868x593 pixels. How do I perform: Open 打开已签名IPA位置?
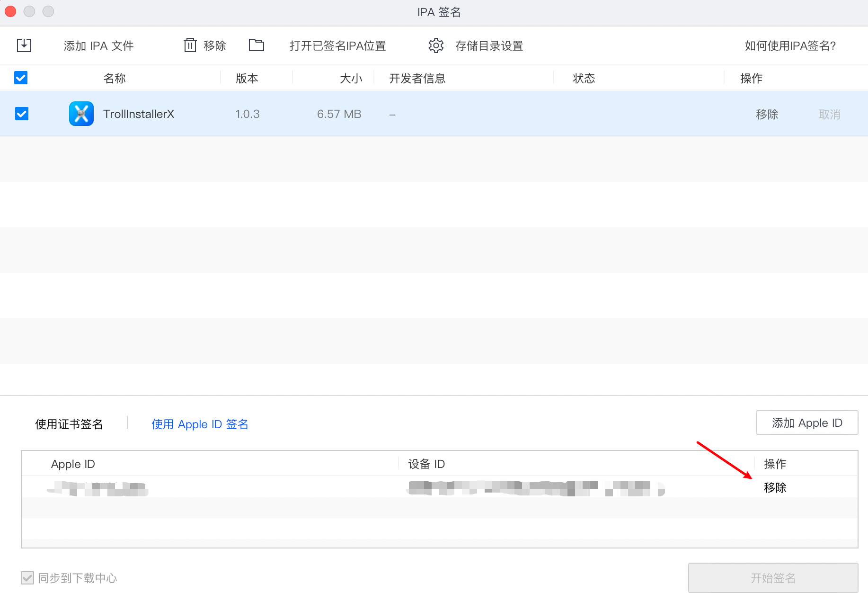point(338,46)
